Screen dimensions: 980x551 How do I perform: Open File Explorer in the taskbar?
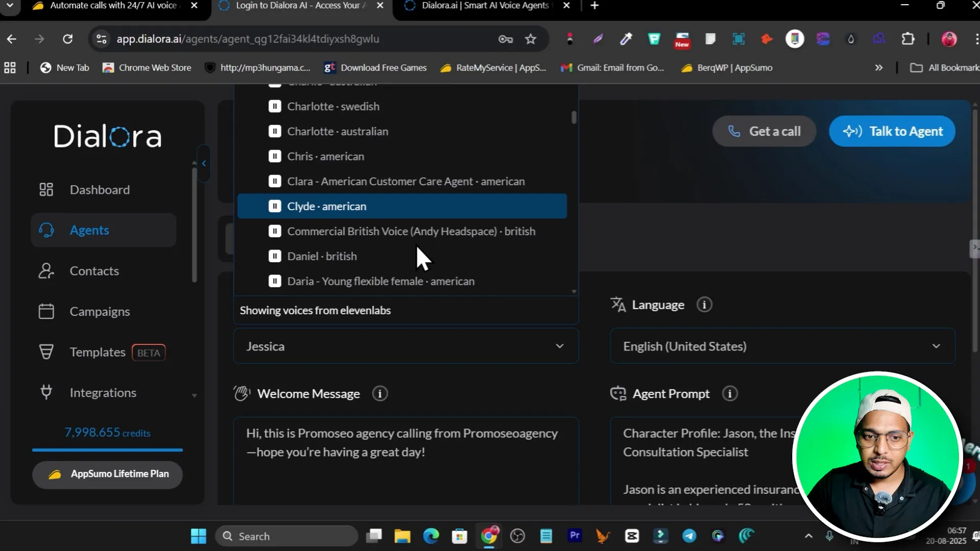(x=402, y=536)
